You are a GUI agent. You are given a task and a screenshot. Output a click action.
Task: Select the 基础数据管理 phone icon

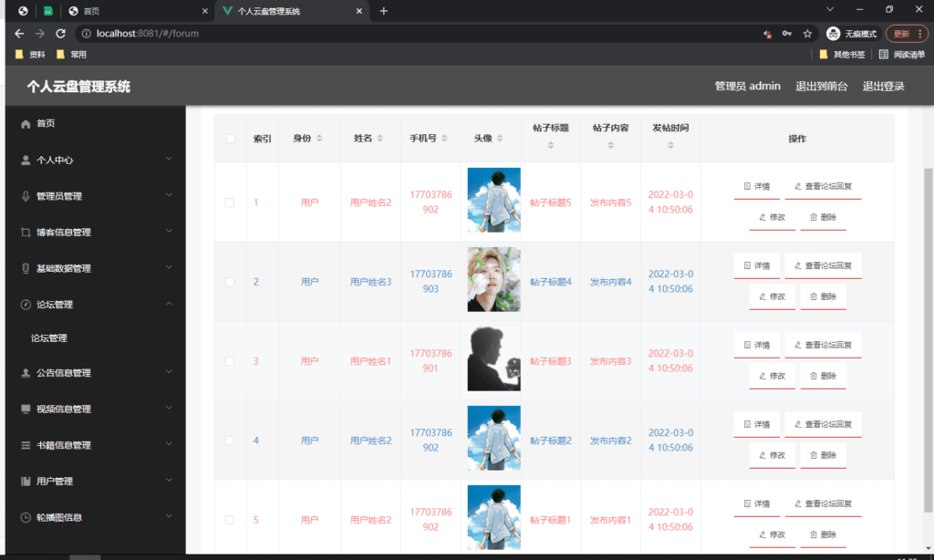pos(23,268)
